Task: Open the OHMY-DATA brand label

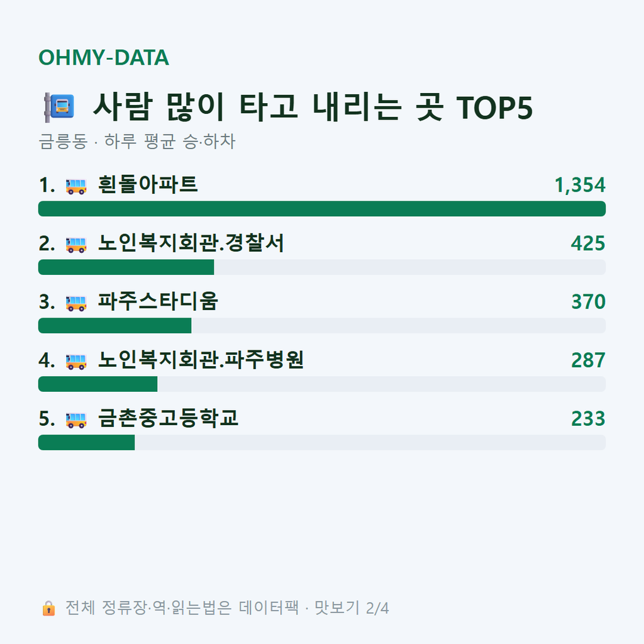Action: (104, 57)
